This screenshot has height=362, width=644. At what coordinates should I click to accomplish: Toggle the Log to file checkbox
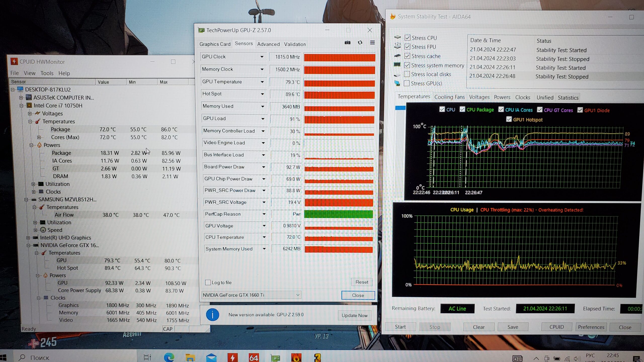coord(208,282)
